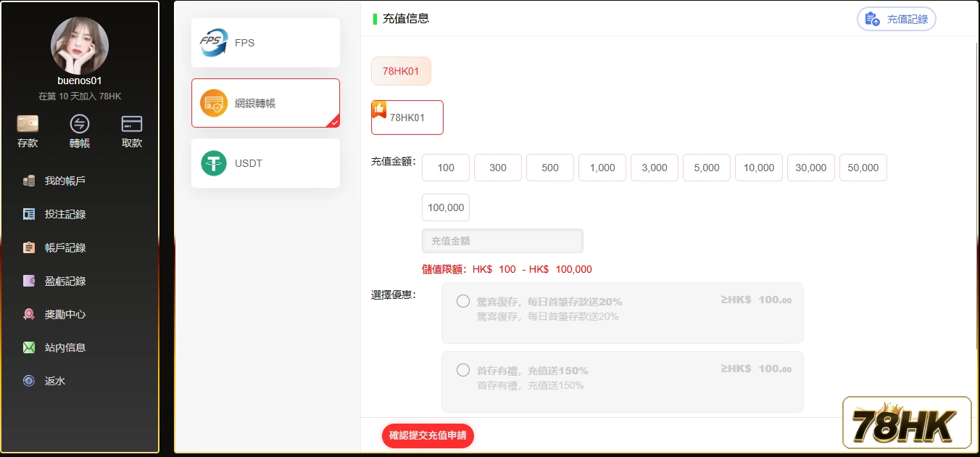
Task: Click the buenos01 username text
Action: click(x=80, y=81)
